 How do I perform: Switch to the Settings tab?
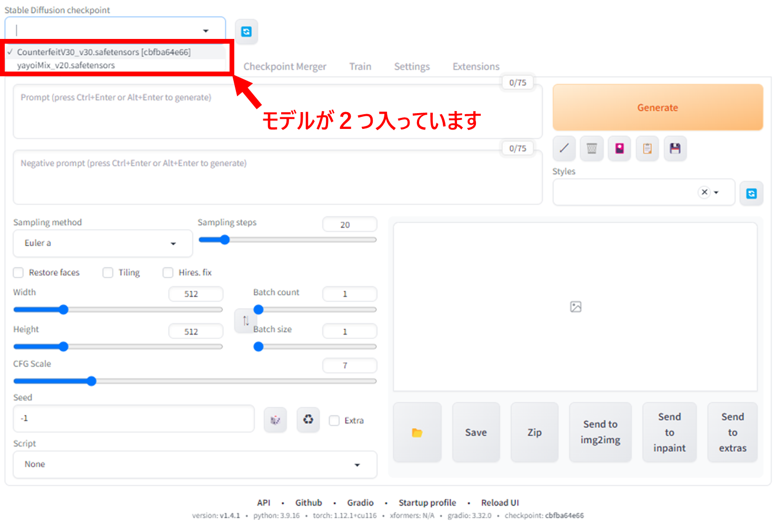coord(412,66)
